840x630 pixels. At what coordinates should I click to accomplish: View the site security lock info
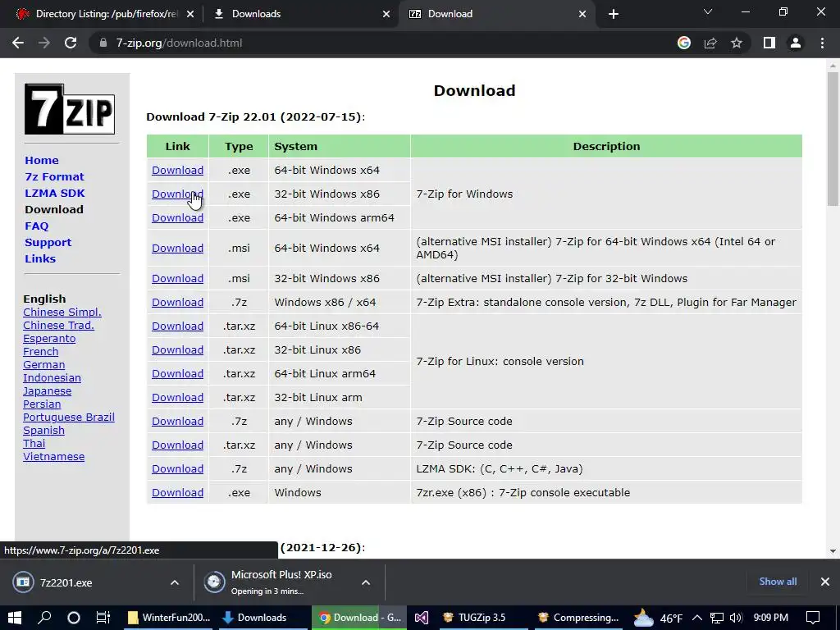(103, 43)
